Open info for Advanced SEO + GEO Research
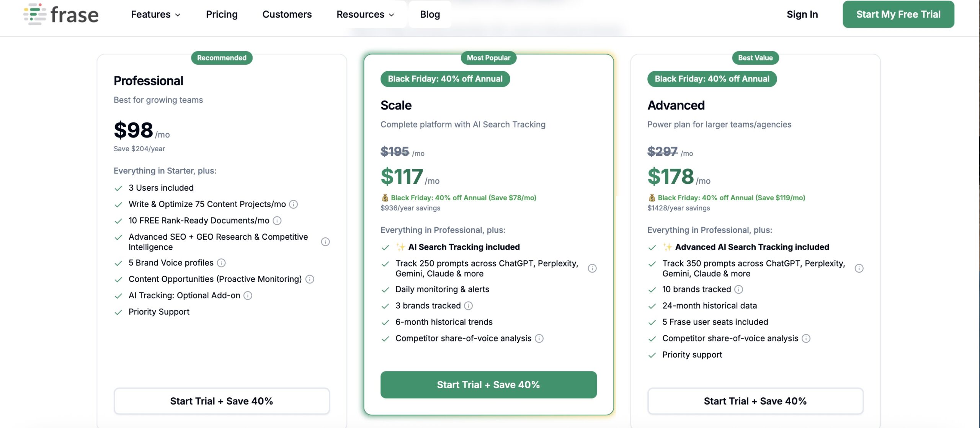The image size is (980, 428). [325, 242]
